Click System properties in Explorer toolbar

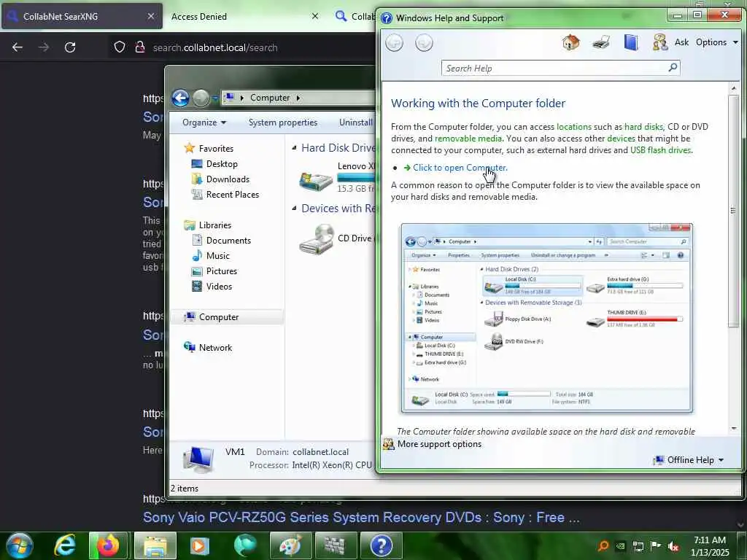tap(282, 122)
